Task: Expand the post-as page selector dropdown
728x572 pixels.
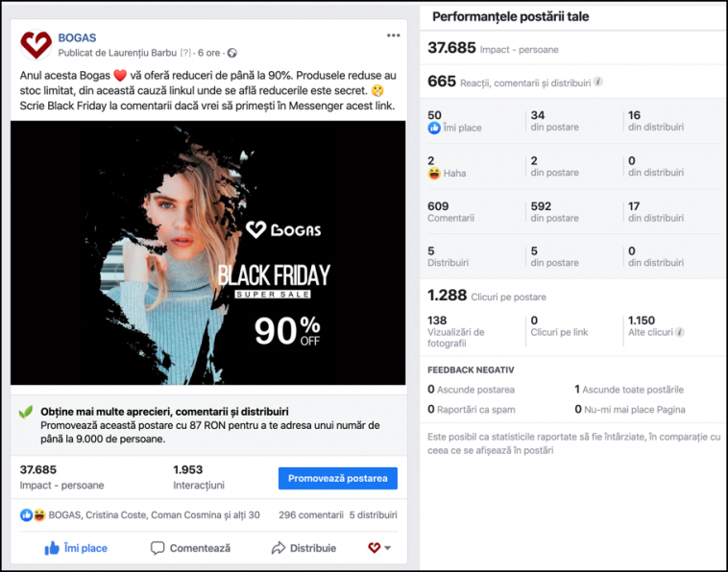Action: click(x=379, y=548)
